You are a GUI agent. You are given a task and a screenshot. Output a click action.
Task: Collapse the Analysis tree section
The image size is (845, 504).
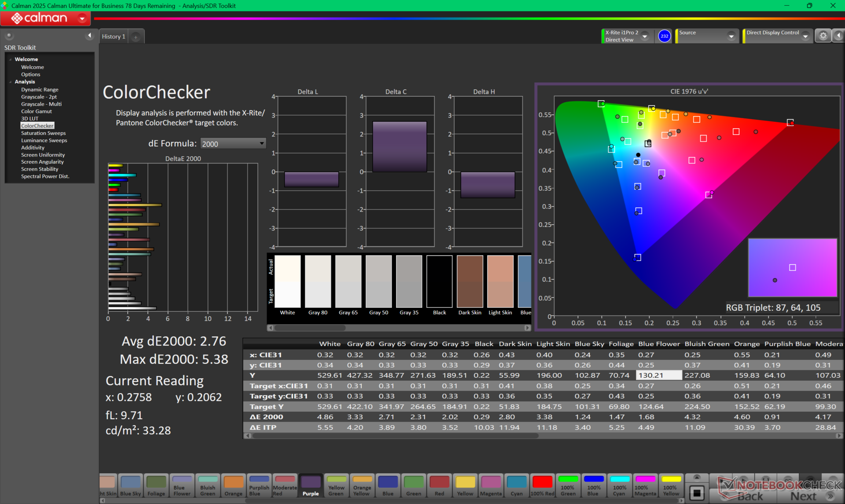coord(11,82)
